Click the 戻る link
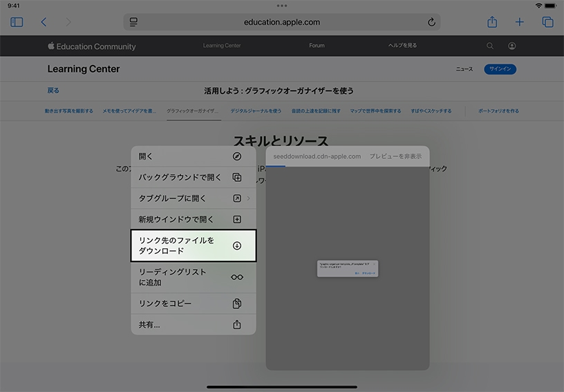 (x=53, y=91)
